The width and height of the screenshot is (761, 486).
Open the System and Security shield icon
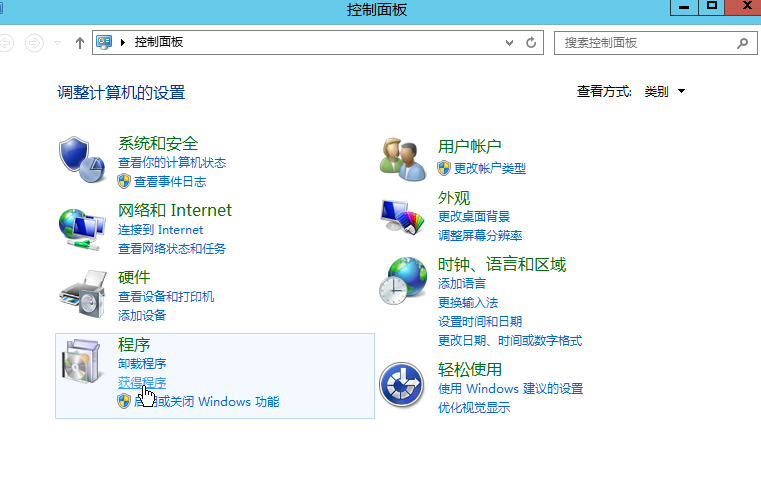[82, 159]
